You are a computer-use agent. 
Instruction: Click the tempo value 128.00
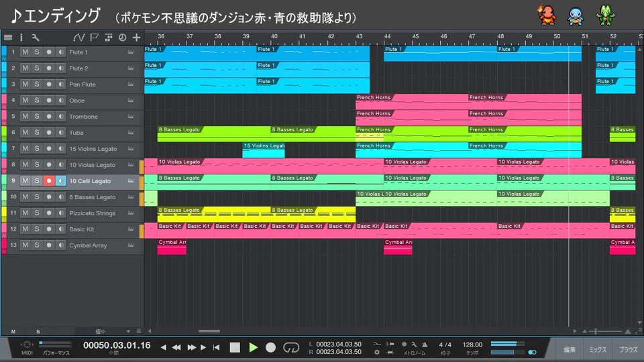pyautogui.click(x=472, y=345)
